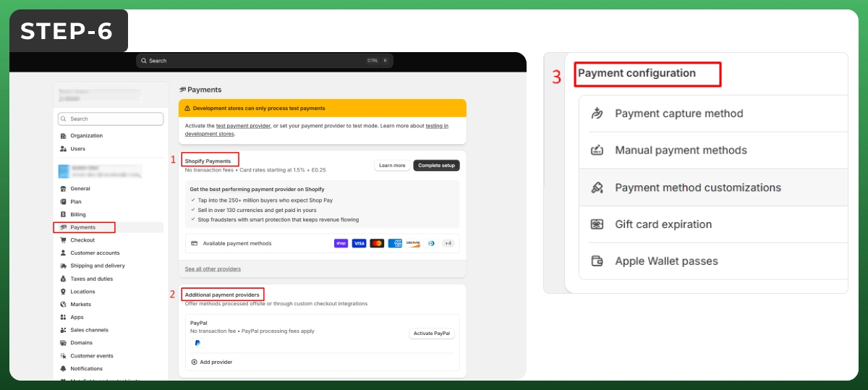Image resolution: width=868 pixels, height=390 pixels.
Task: Click the Learn more button
Action: (x=392, y=166)
